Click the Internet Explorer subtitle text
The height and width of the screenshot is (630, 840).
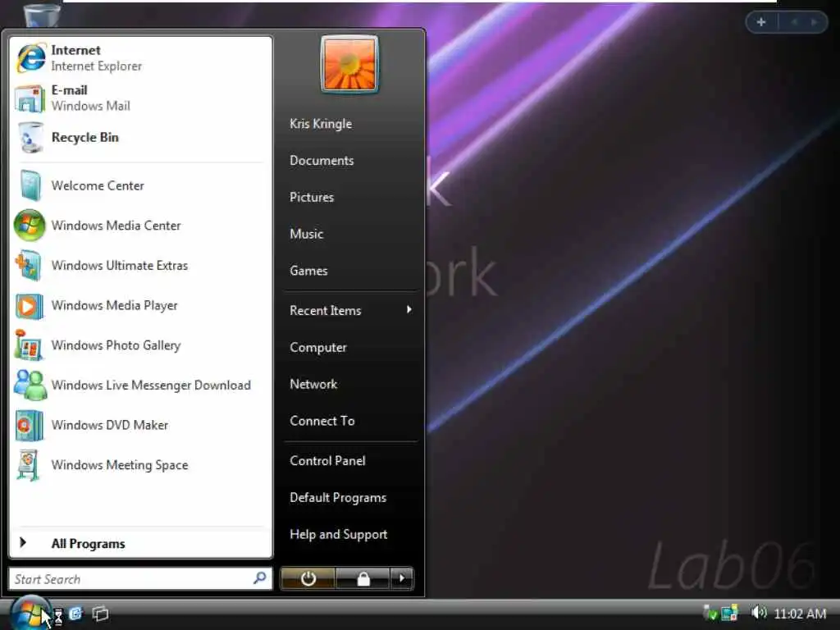point(97,66)
